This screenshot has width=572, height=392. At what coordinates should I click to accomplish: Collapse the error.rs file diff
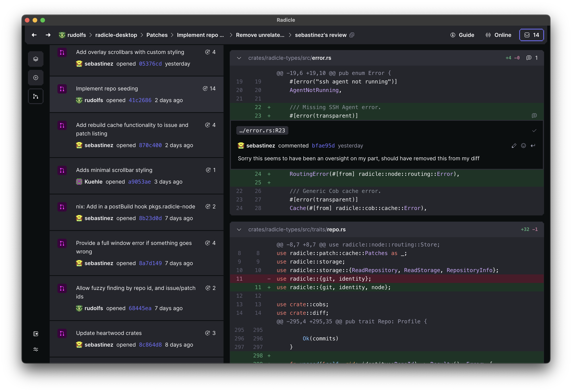(x=239, y=58)
